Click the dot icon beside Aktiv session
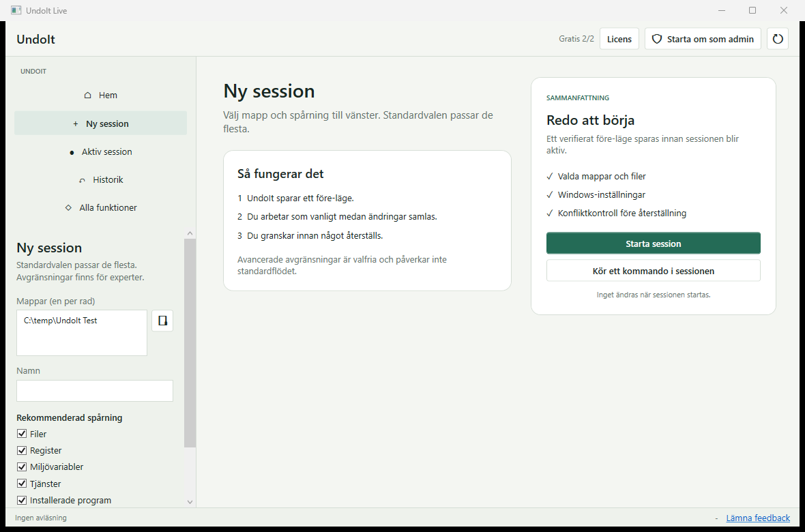 click(x=72, y=152)
